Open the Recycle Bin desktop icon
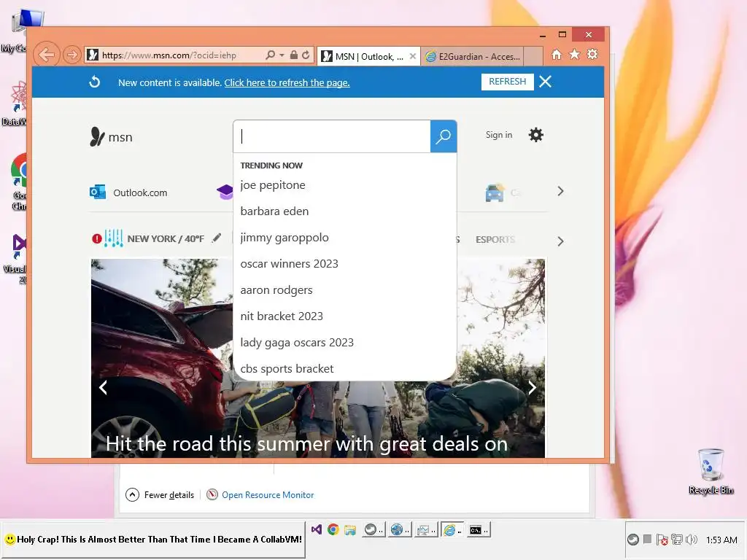Image resolution: width=747 pixels, height=560 pixels. tap(711, 472)
